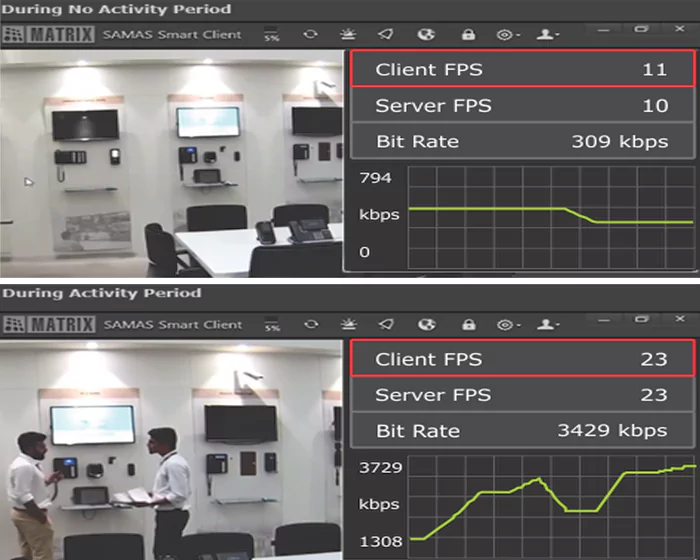The image size is (700, 560).
Task: Click the lock icon in the No Activity window
Action: click(x=467, y=34)
